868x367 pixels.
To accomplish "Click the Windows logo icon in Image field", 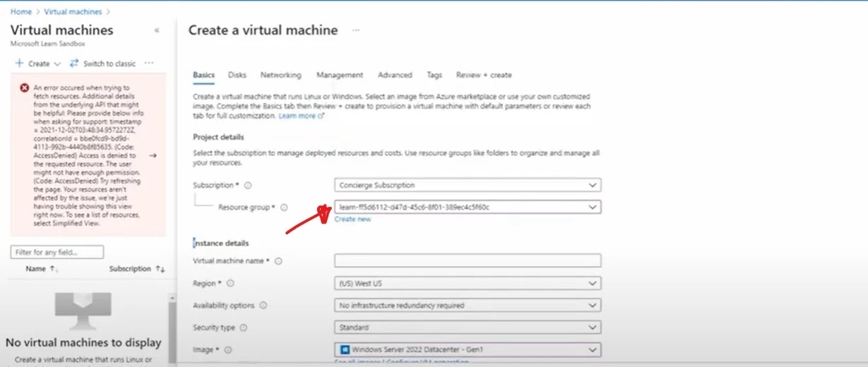I will [345, 349].
